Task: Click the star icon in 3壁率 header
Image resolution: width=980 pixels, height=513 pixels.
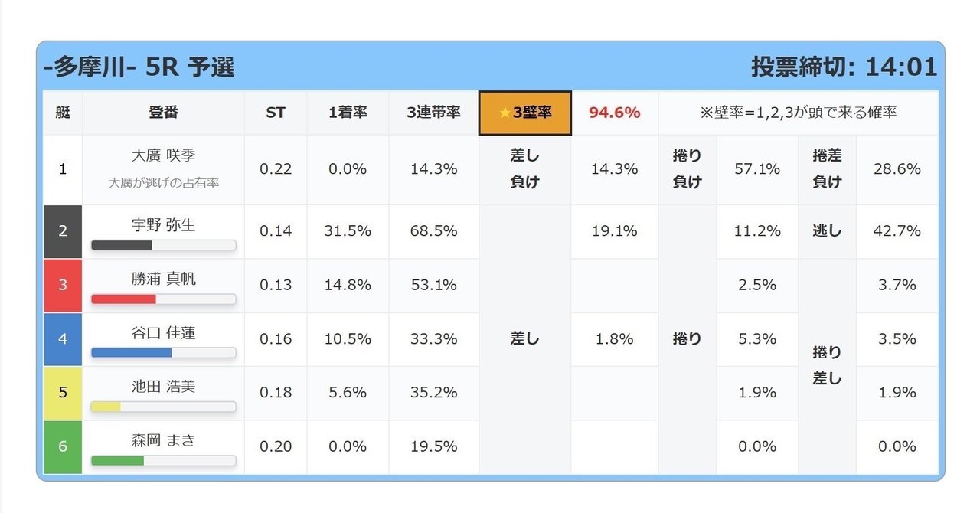Action: tap(505, 113)
